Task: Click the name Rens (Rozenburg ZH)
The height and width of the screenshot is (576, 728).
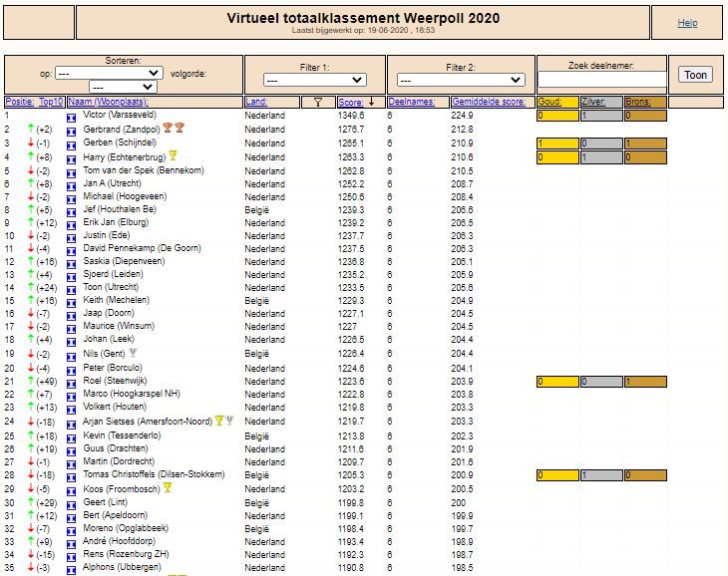Action: tap(126, 554)
